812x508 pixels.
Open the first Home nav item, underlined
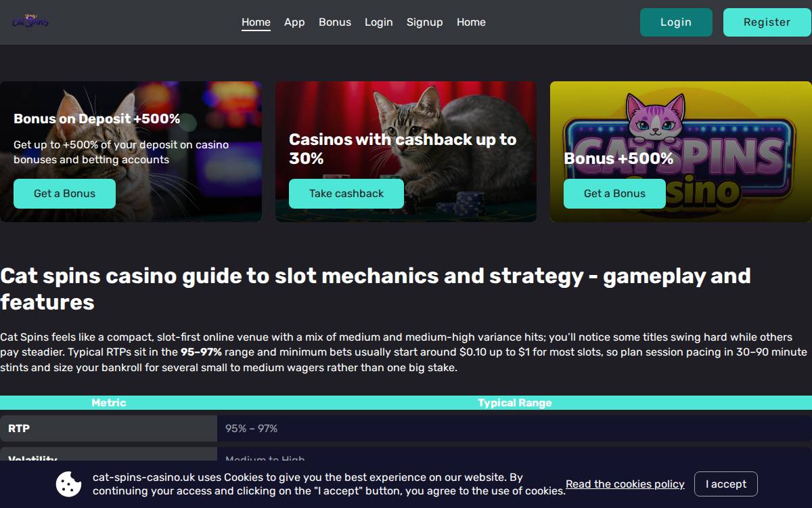tap(256, 22)
